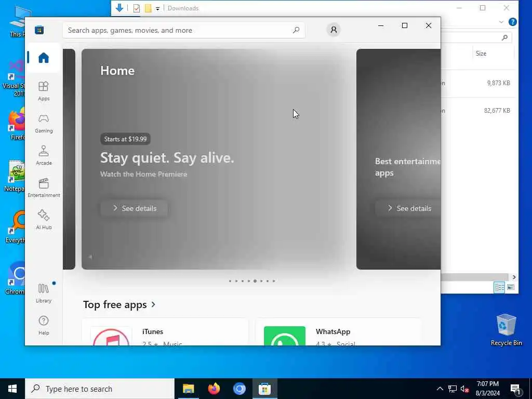The image size is (532, 399).
Task: Click search magnifier in Downloads window
Action: (x=504, y=37)
